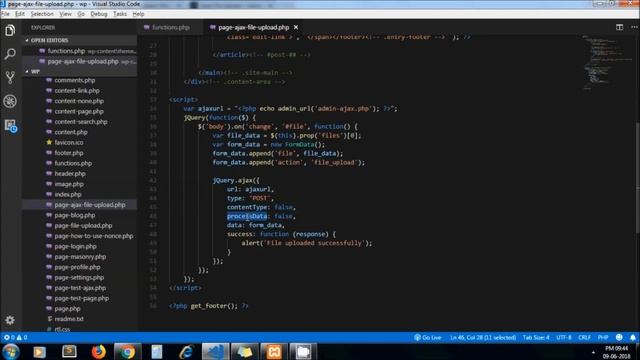Open page-profile.php file

tap(77, 267)
